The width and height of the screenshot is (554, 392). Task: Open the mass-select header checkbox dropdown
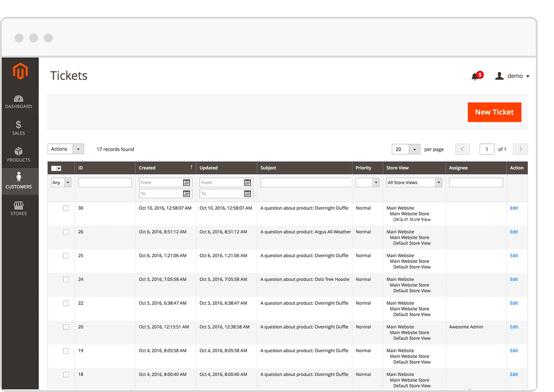click(x=57, y=168)
